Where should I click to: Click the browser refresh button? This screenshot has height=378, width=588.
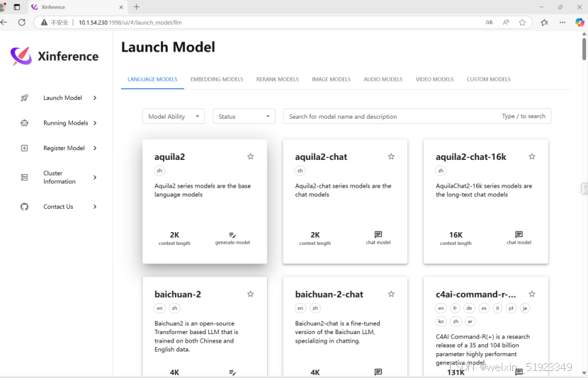coord(22,23)
